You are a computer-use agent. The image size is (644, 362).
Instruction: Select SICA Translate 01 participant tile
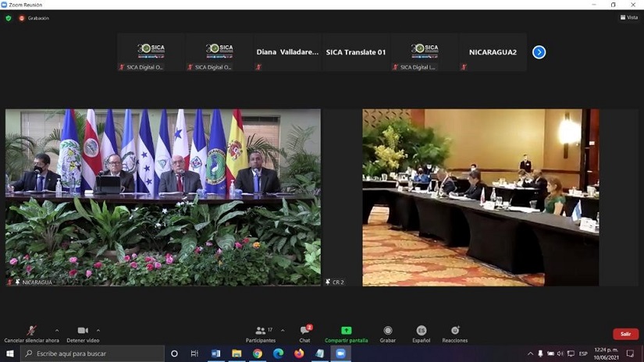[356, 52]
